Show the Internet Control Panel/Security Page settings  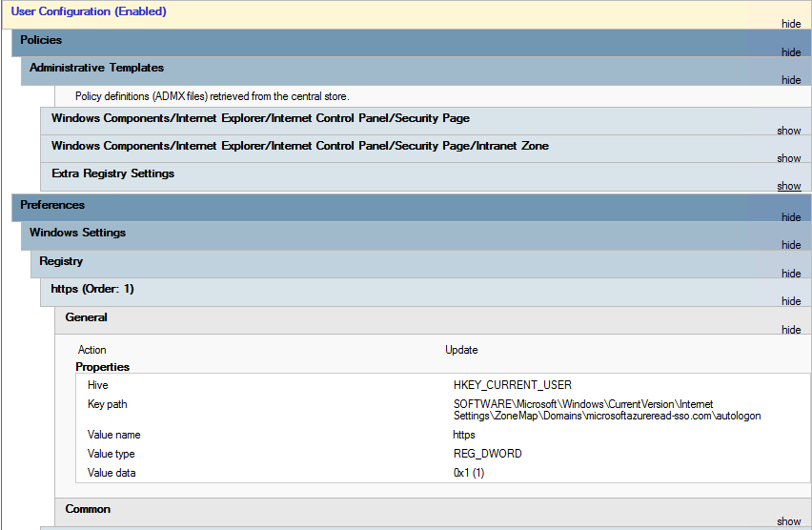(x=788, y=131)
